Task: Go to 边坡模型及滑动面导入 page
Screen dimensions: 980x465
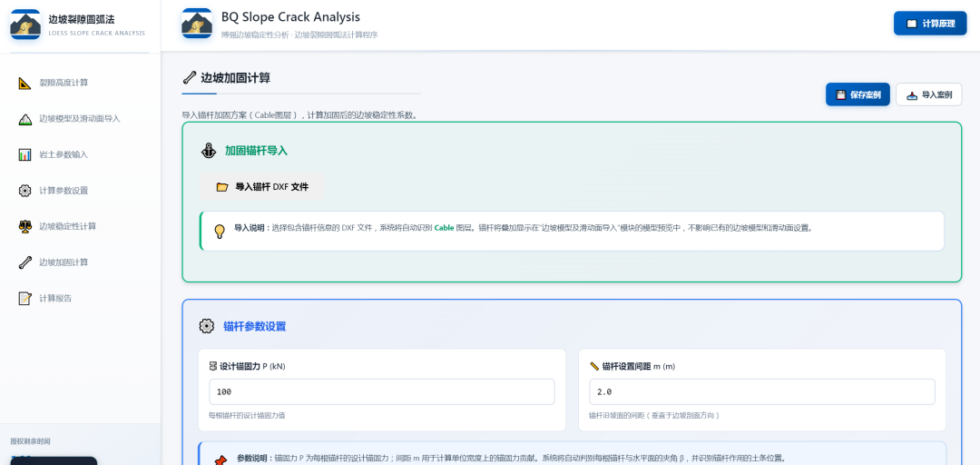Action: tap(81, 119)
